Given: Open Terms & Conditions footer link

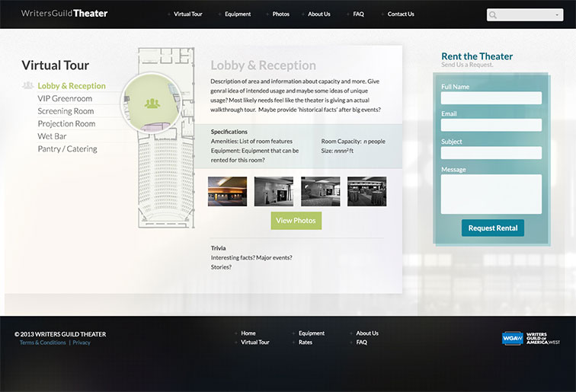Looking at the screenshot, I should 43,343.
